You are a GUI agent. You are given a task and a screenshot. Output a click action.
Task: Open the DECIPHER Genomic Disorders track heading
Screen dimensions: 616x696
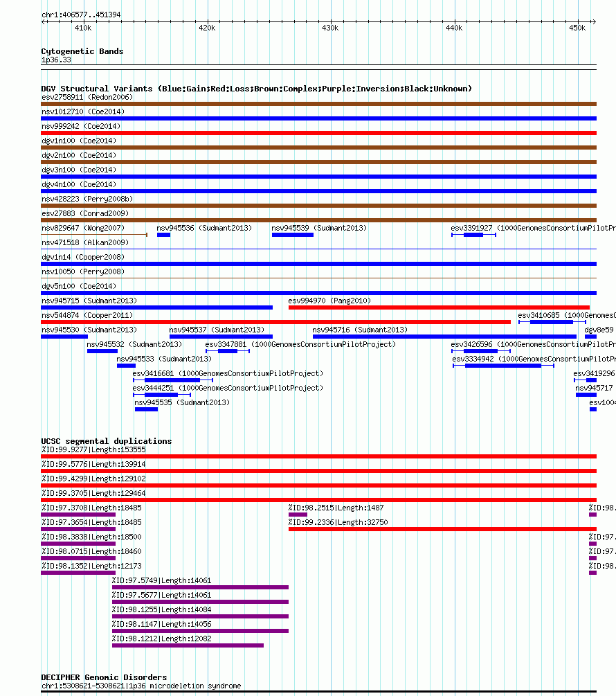(x=105, y=677)
